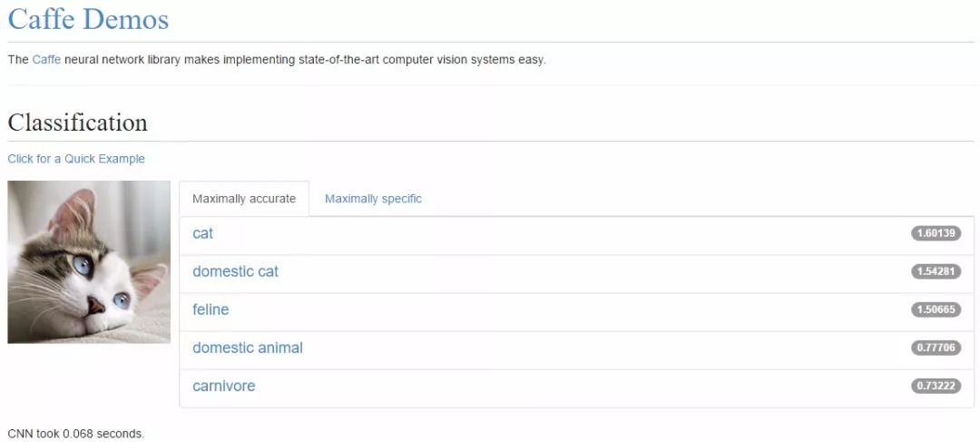Click the 1.54281 score badge
Image resolution: width=980 pixels, height=442 pixels.
936,271
